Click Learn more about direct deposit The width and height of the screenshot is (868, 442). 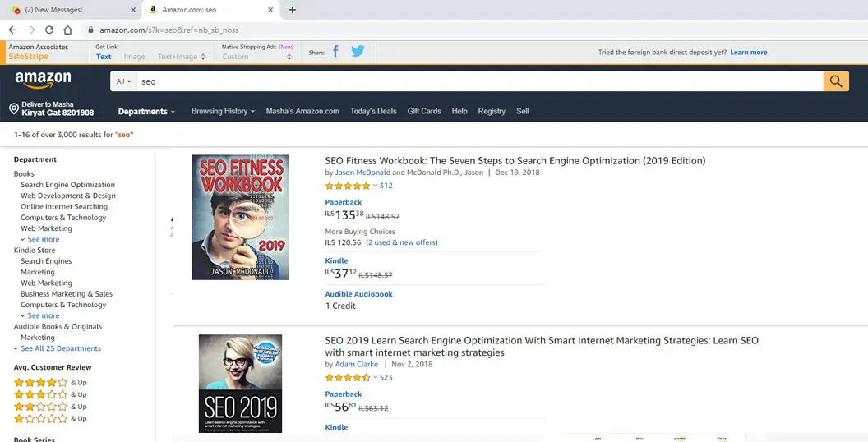tap(749, 53)
